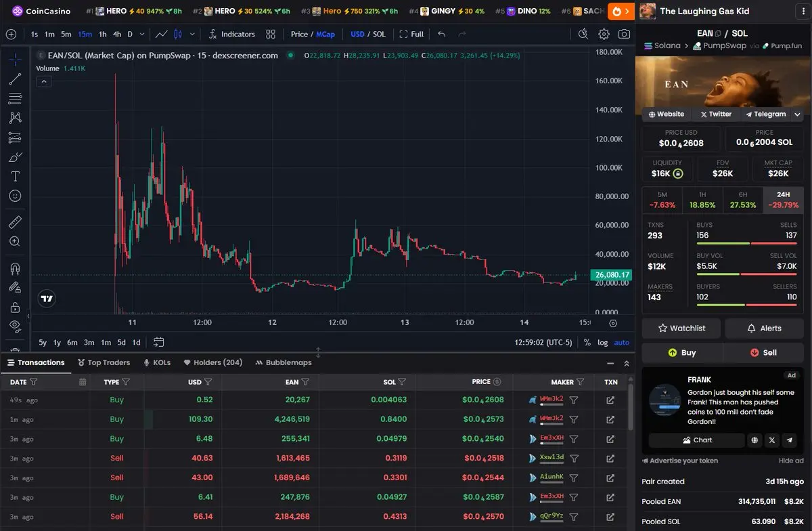Filter by maker Xxw13d funnel icon

(x=574, y=458)
